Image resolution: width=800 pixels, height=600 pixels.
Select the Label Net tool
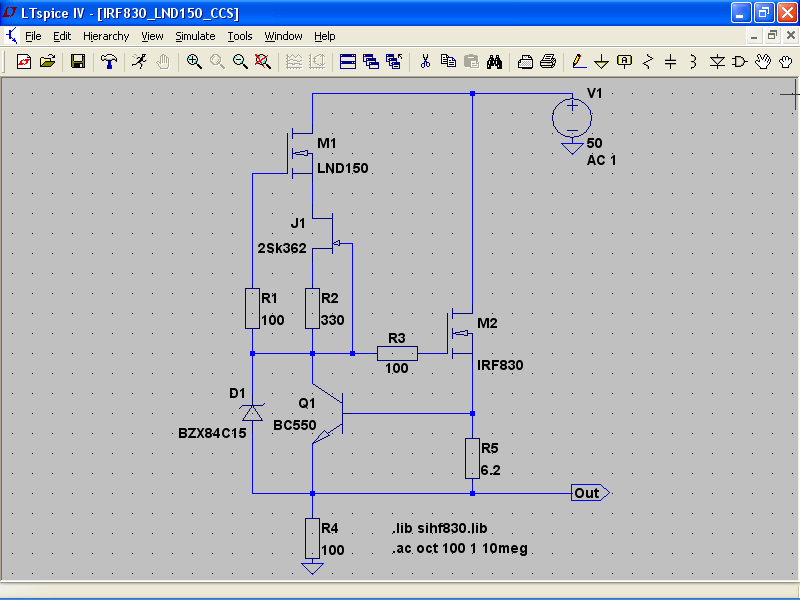click(624, 62)
